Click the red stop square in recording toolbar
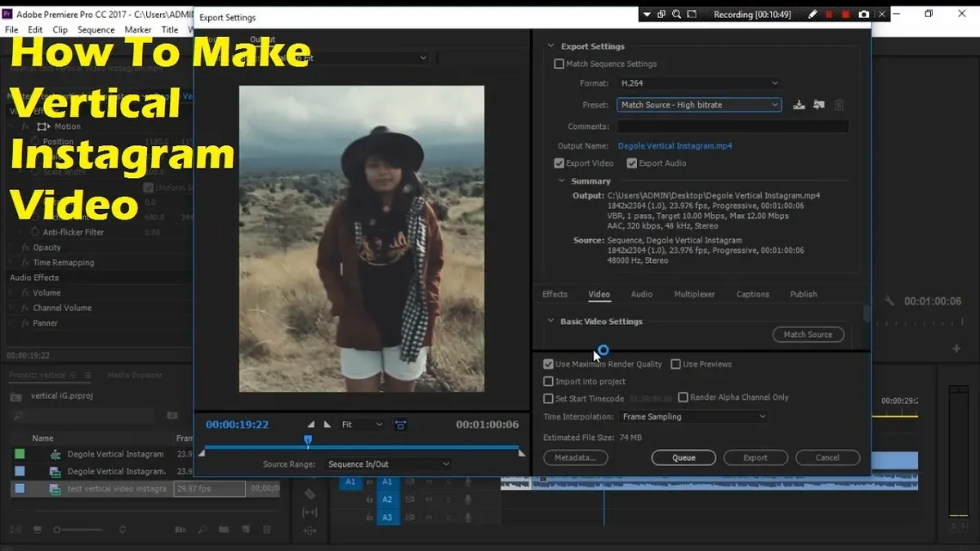Screen dimensions: 980x551 pos(845,15)
